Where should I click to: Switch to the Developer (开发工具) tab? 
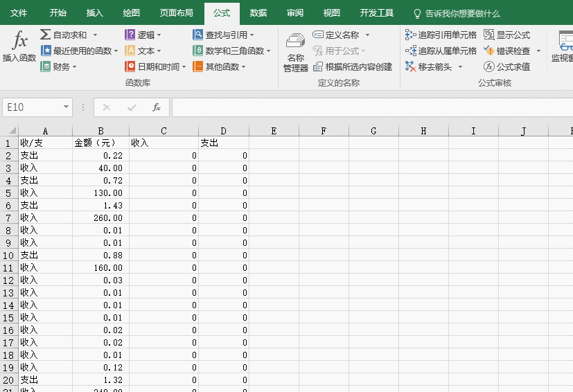(x=376, y=13)
